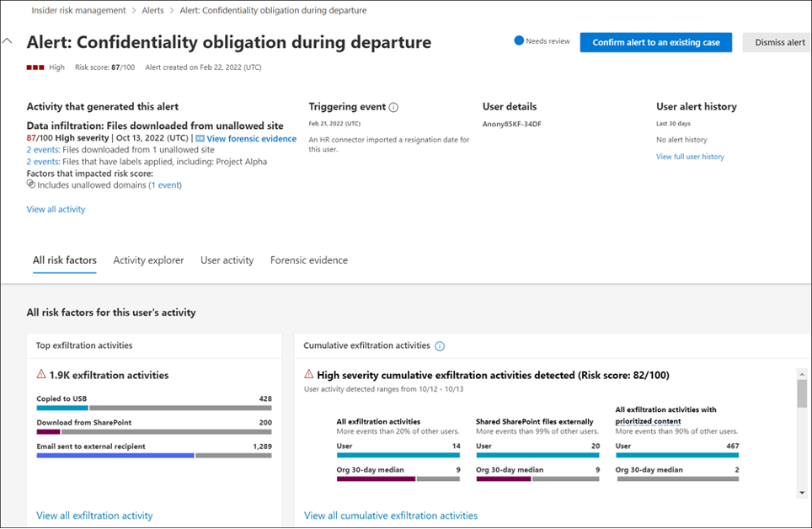This screenshot has width=812, height=529.
Task: Click the Email sent to external recipient bar
Action: point(115,456)
